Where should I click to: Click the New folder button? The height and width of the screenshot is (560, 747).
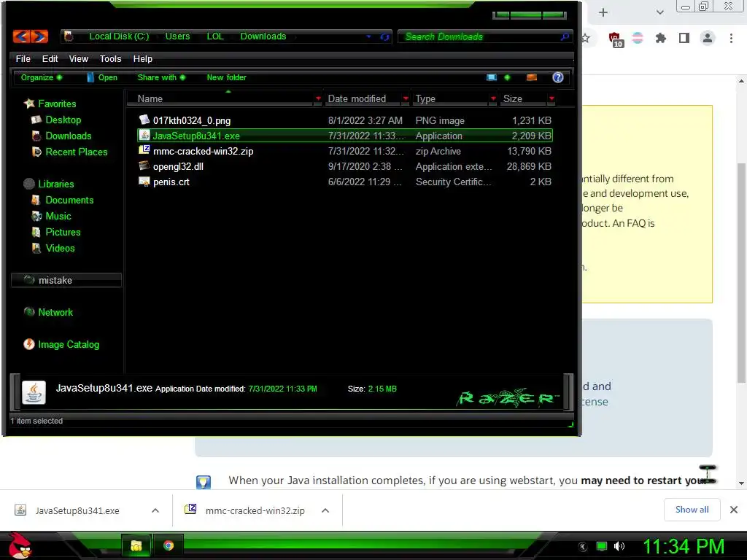[x=226, y=77]
